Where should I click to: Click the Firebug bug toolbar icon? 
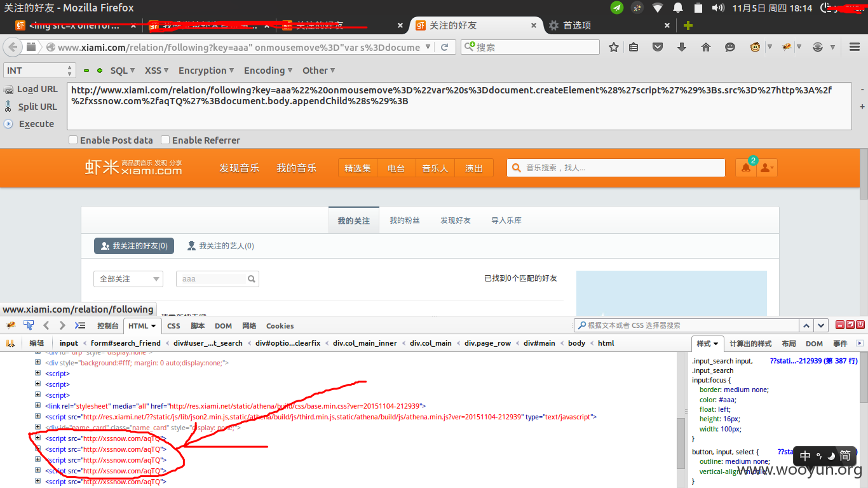coord(787,47)
